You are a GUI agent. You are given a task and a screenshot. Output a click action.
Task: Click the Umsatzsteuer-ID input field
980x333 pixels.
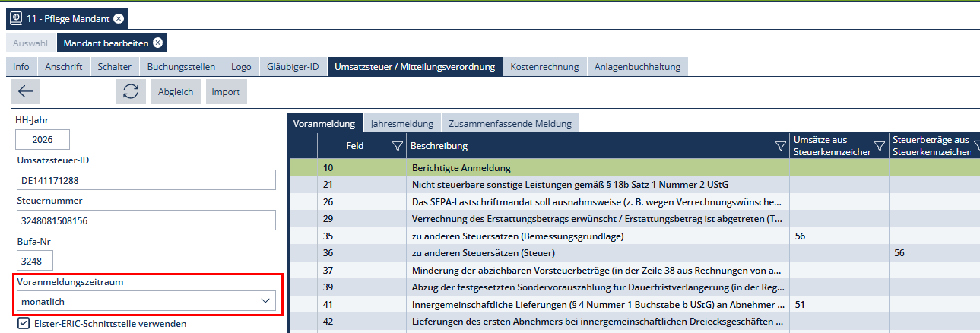click(x=145, y=180)
